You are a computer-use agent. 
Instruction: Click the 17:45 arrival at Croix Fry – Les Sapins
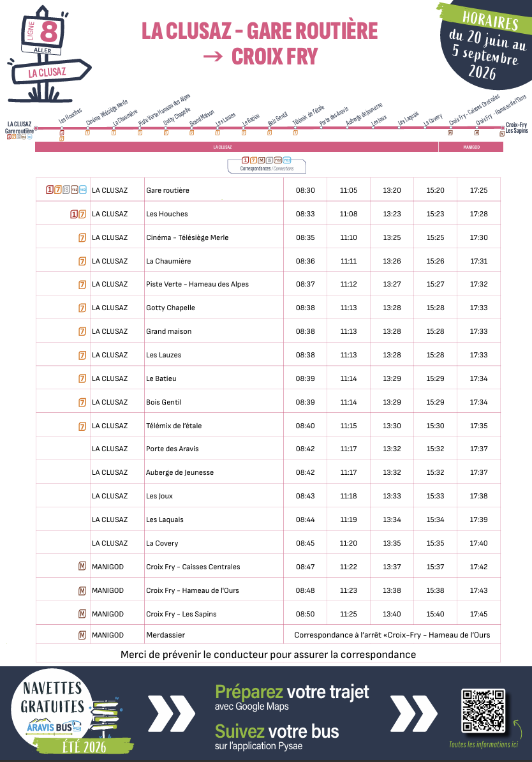pos(478,615)
